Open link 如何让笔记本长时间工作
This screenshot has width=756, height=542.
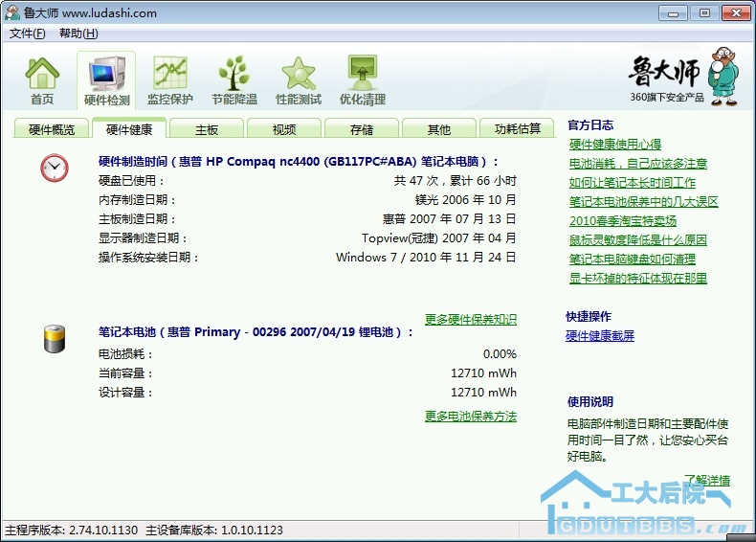click(x=633, y=183)
